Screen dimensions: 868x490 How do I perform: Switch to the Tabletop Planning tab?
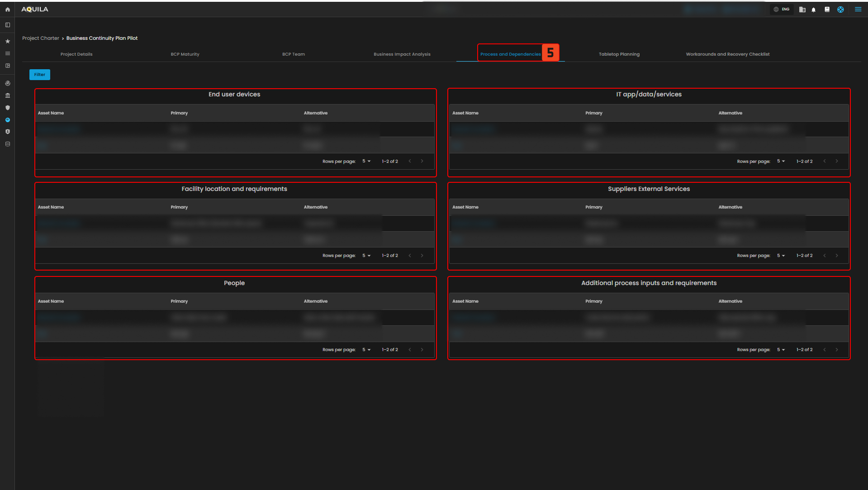coord(619,54)
